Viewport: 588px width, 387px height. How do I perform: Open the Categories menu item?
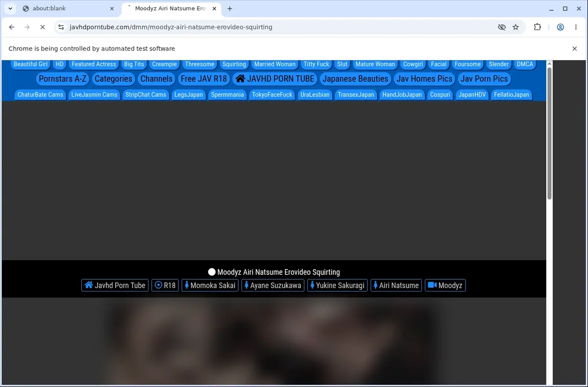pyautogui.click(x=113, y=79)
